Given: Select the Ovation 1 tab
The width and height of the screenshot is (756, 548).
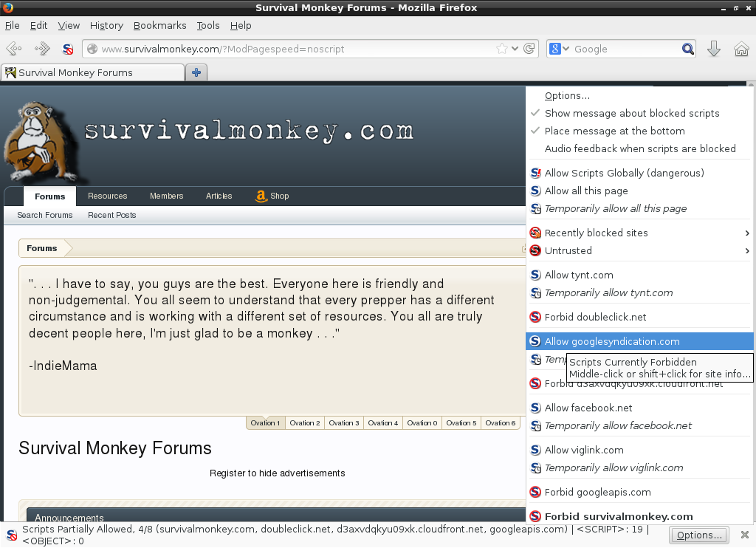Looking at the screenshot, I should point(265,423).
